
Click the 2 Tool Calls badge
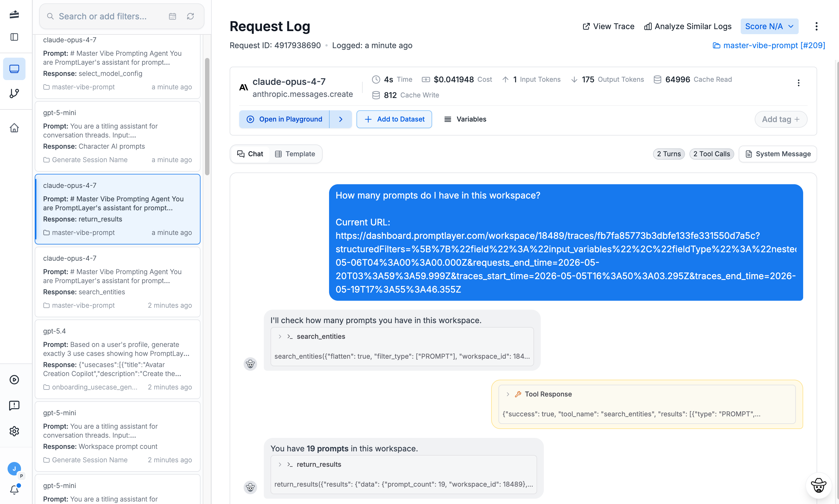tap(712, 154)
